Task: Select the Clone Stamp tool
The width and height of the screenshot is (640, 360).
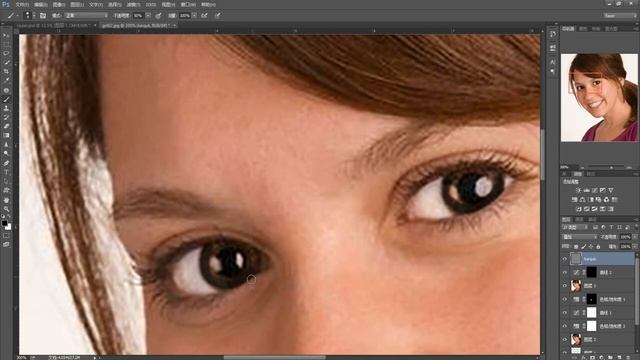Action: point(6,108)
